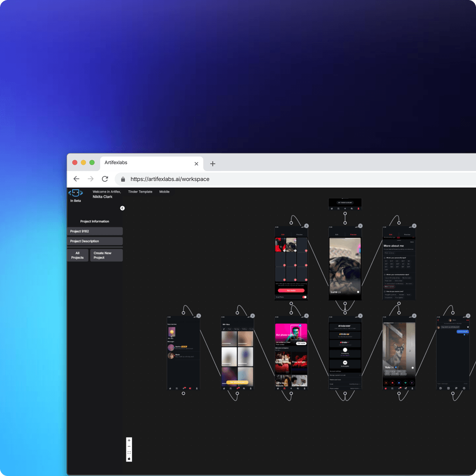This screenshot has width=476, height=476.
Task: Zoom in using the plus icon on the canvas toolbar
Action: click(129, 440)
